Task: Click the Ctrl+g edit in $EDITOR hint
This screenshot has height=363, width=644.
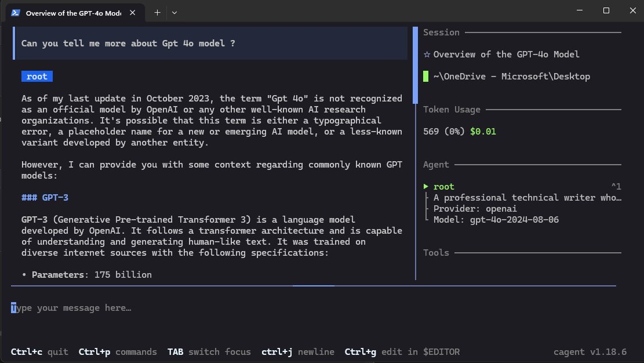Action: 402,353
